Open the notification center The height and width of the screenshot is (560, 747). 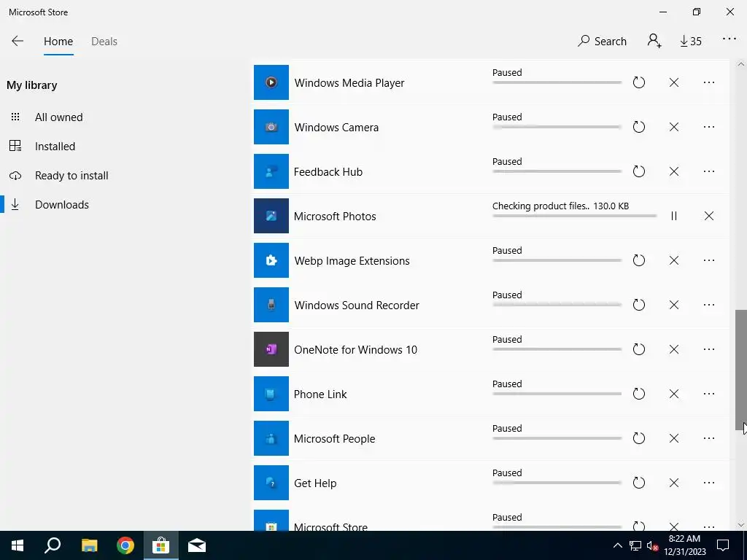coord(723,545)
